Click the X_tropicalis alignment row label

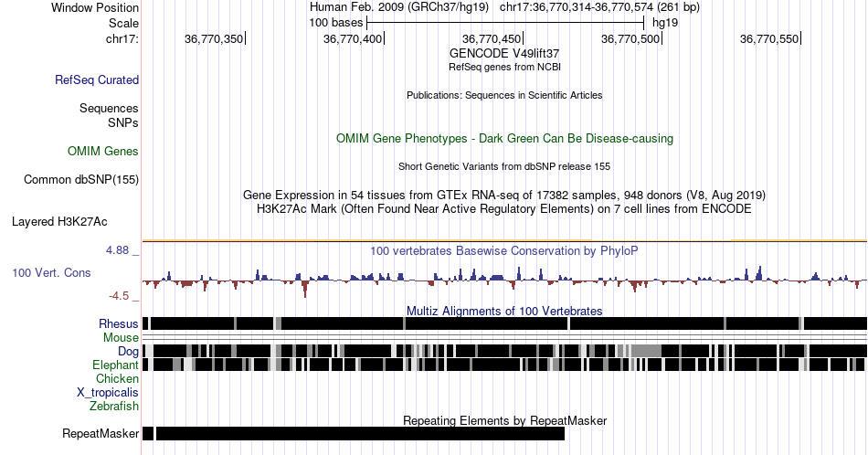point(108,392)
